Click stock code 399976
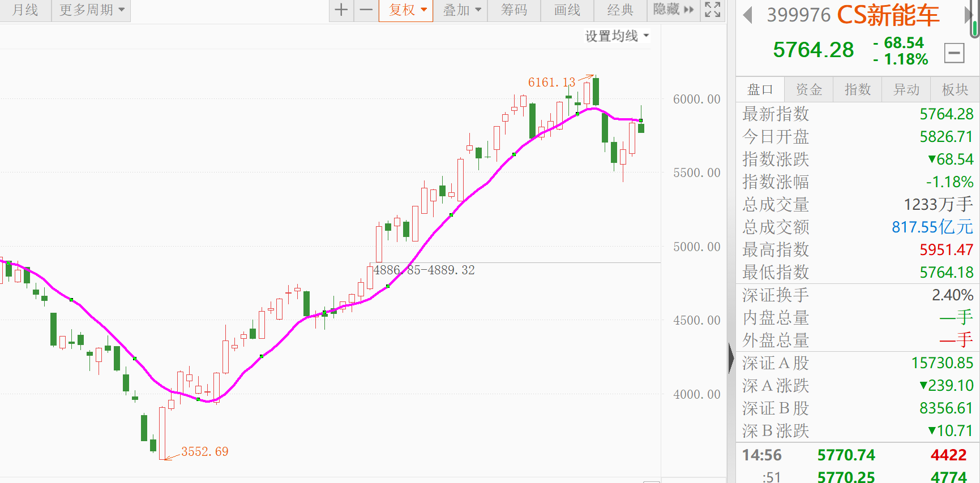 [x=798, y=15]
